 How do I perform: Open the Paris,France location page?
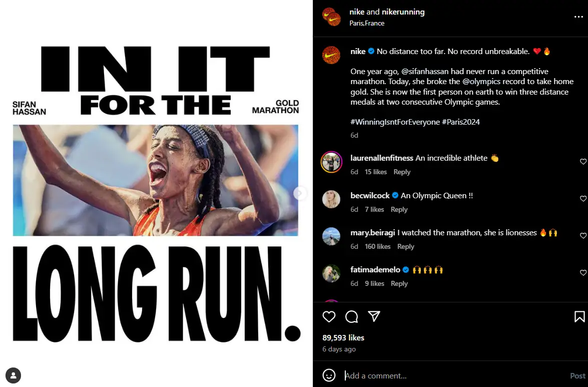pyautogui.click(x=367, y=23)
